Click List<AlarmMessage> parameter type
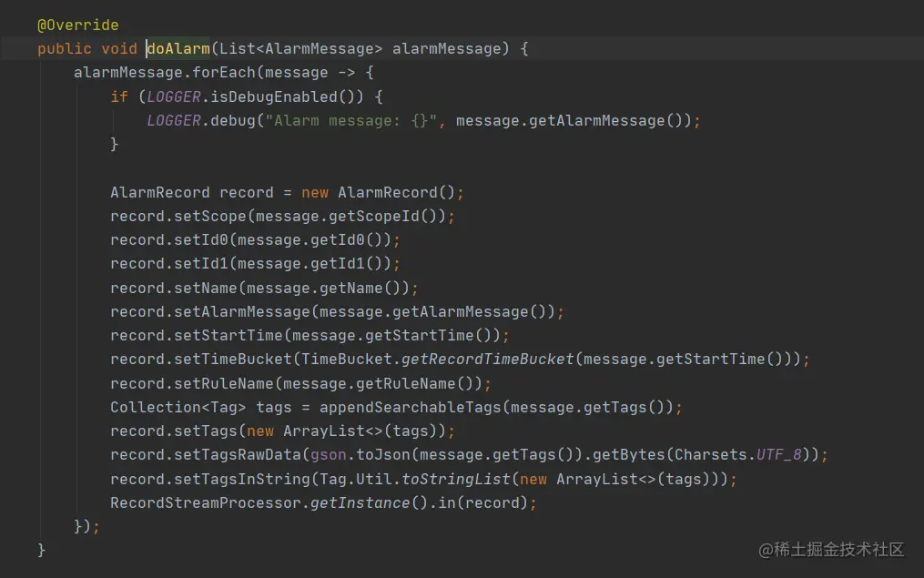Image resolution: width=924 pixels, height=578 pixels. [x=300, y=48]
